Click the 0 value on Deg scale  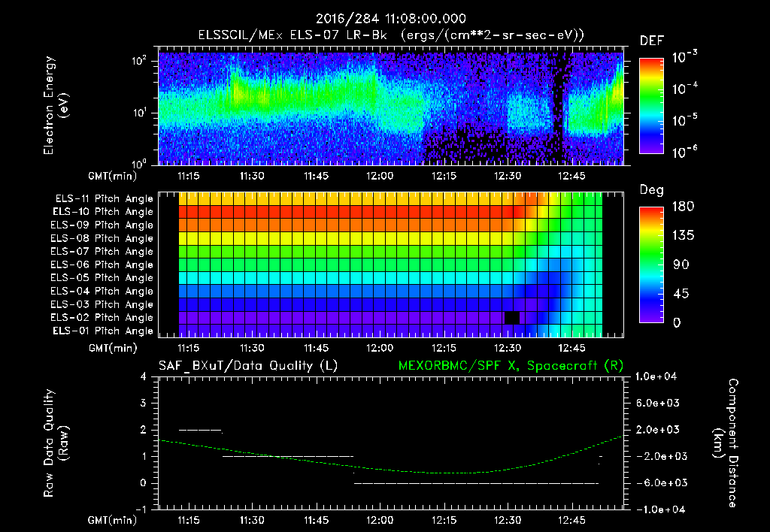click(x=677, y=322)
